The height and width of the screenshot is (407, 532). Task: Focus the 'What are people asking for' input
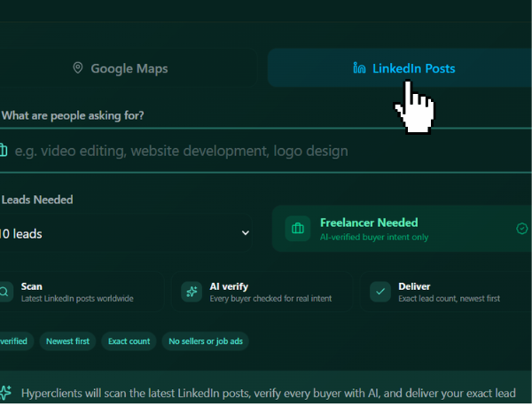[266, 151]
